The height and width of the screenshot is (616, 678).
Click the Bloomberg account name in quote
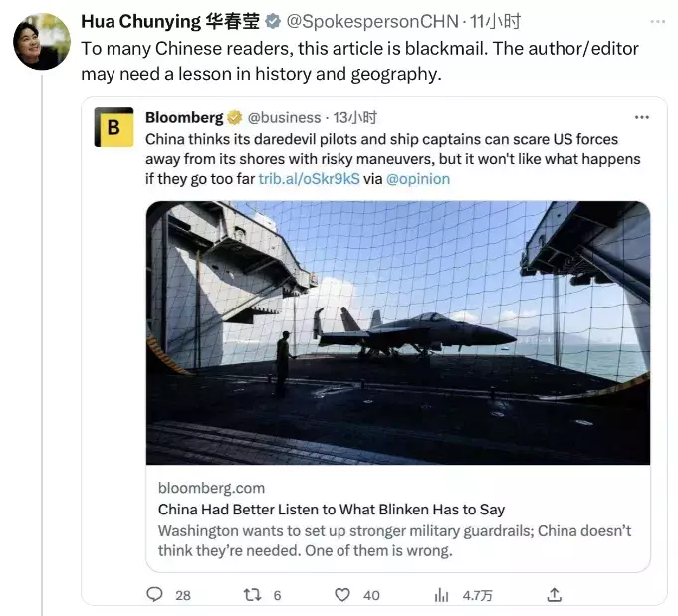(184, 117)
